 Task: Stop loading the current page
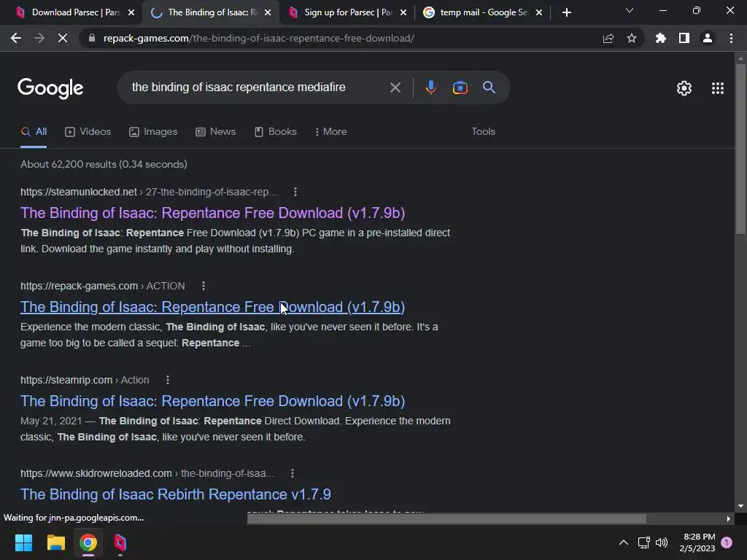point(63,38)
